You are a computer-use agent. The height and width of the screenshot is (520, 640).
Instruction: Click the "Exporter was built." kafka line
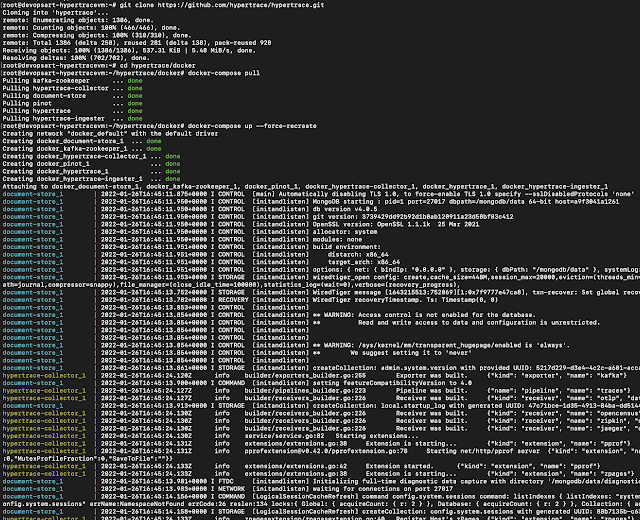(314, 375)
